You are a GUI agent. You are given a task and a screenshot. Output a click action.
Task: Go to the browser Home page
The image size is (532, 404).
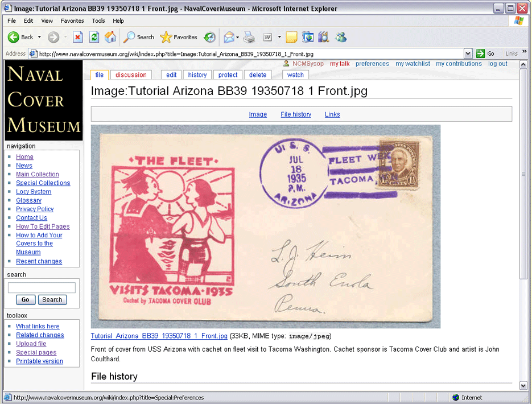(x=110, y=37)
